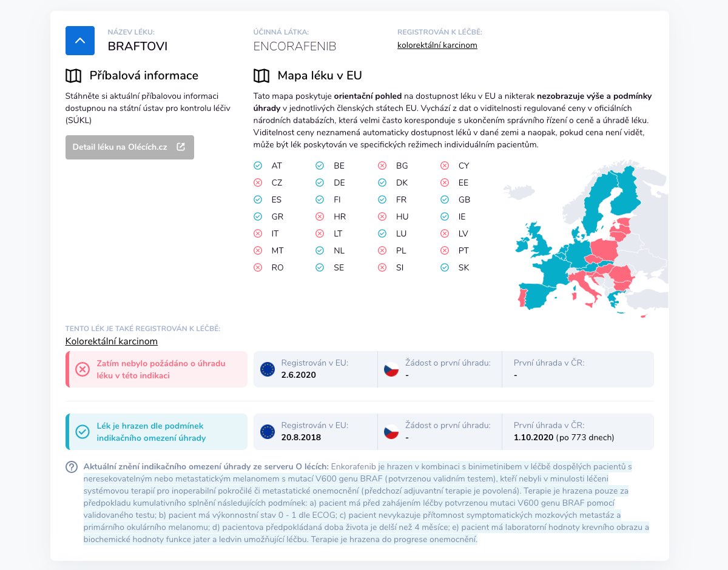Image resolution: width=728 pixels, height=570 pixels.
Task: Click the green check icon next to GB
Action: (x=445, y=199)
